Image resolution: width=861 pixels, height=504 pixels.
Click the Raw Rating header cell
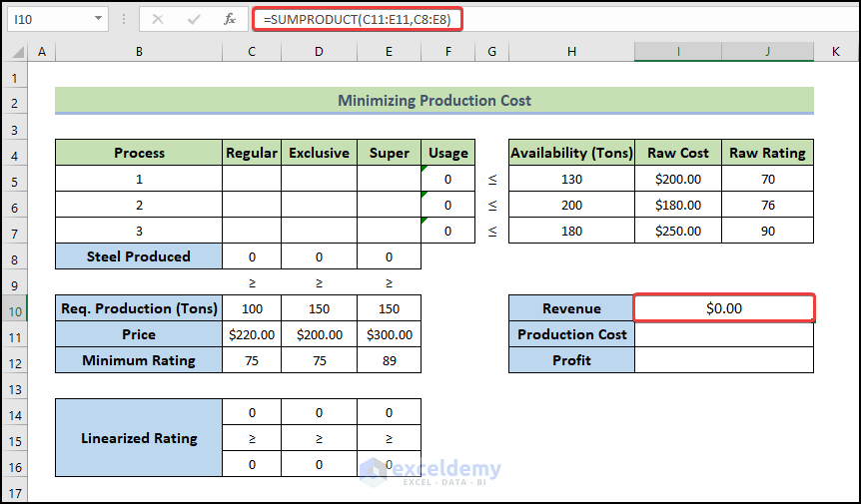tap(768, 153)
